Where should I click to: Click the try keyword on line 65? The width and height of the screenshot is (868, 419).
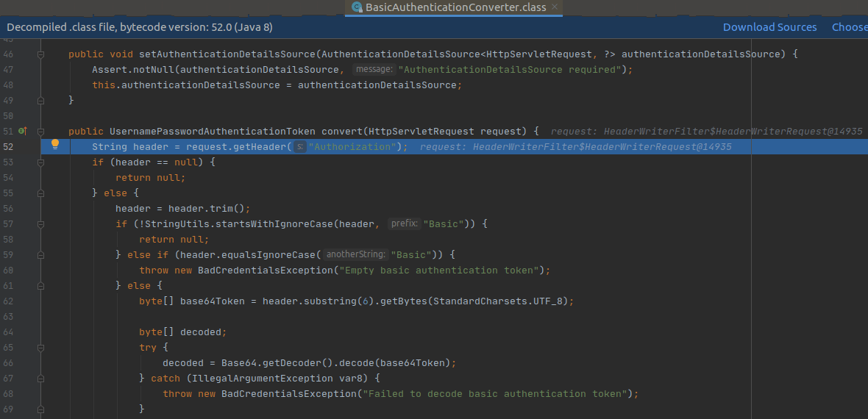[148, 348]
